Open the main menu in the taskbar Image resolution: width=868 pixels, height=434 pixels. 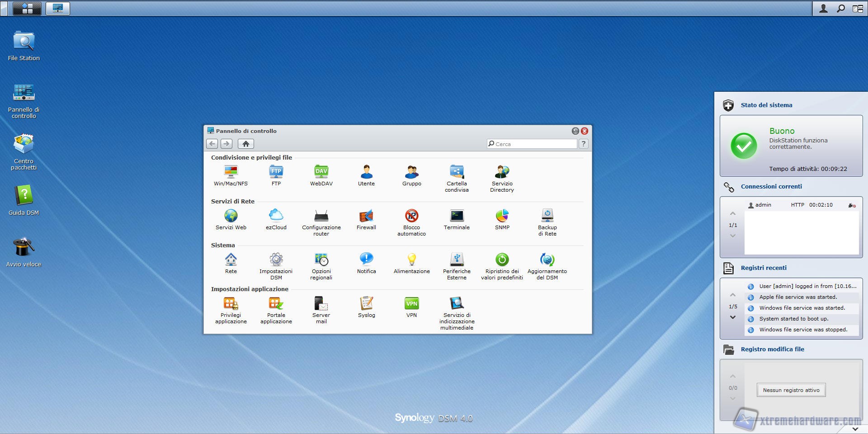[27, 8]
